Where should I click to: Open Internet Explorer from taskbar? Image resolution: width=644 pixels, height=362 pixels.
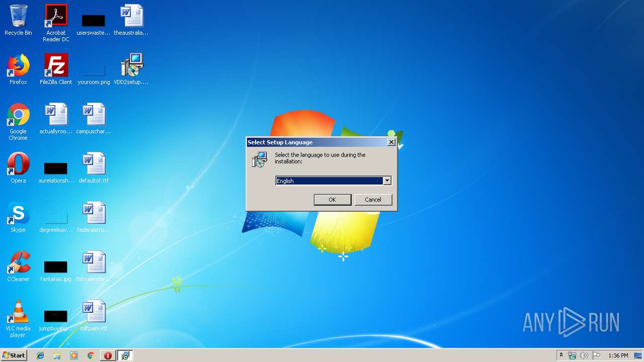pos(40,355)
